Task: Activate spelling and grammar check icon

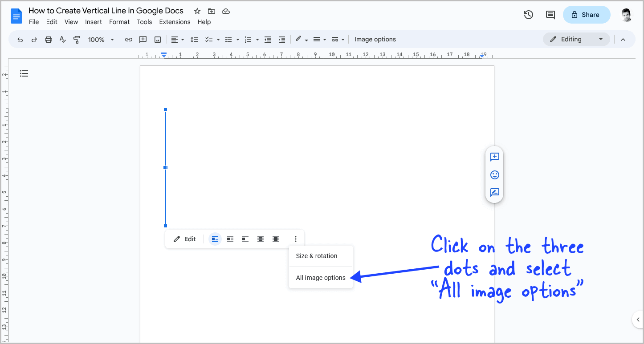Action: 62,39
